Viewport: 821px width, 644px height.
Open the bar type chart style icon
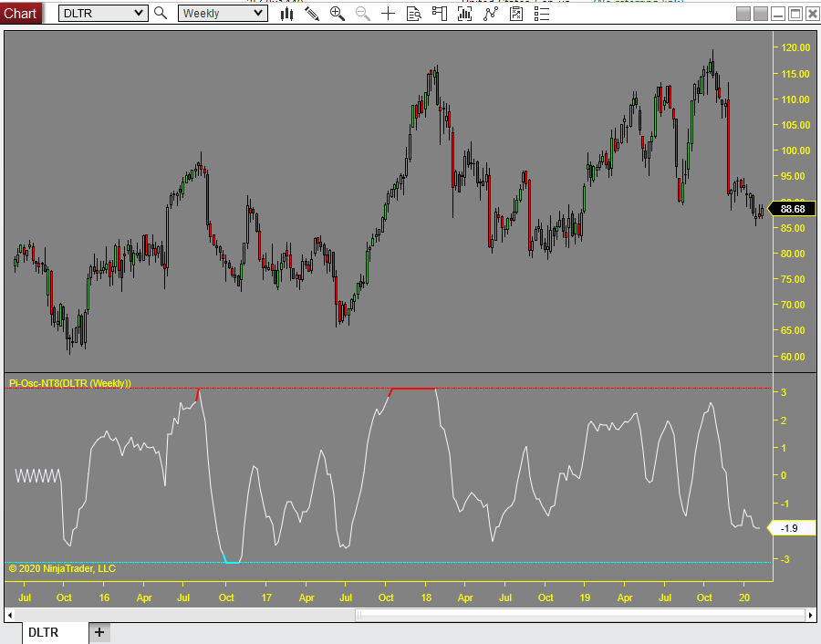(x=287, y=13)
